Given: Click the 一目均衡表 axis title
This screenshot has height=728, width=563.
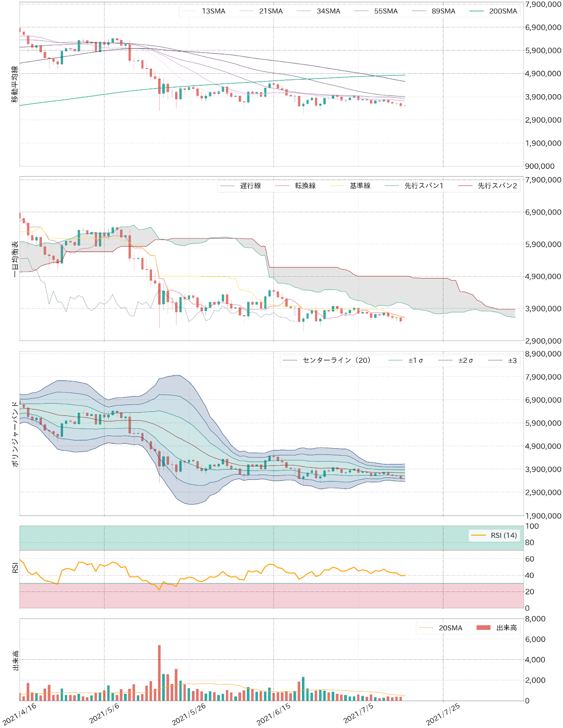Looking at the screenshot, I should point(15,259).
